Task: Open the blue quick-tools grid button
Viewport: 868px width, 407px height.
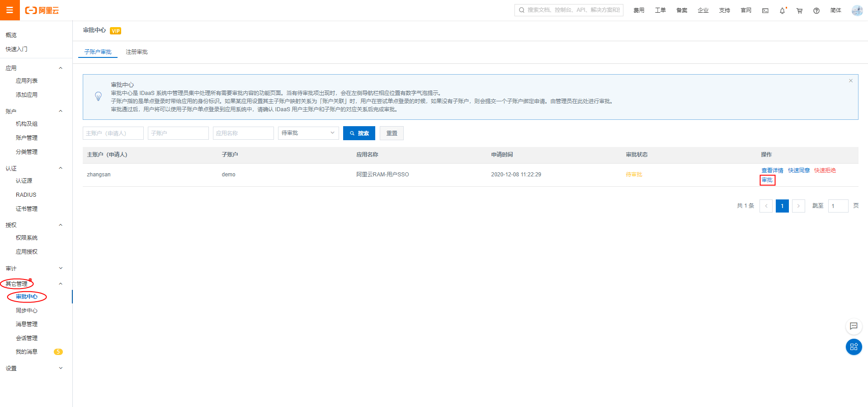Action: [854, 347]
